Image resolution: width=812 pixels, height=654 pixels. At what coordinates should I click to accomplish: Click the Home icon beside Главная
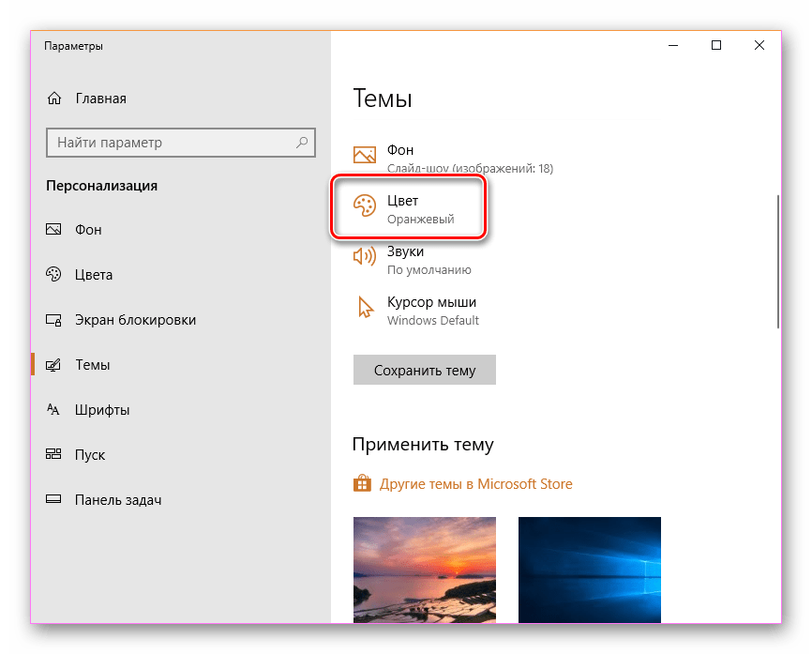tap(54, 99)
